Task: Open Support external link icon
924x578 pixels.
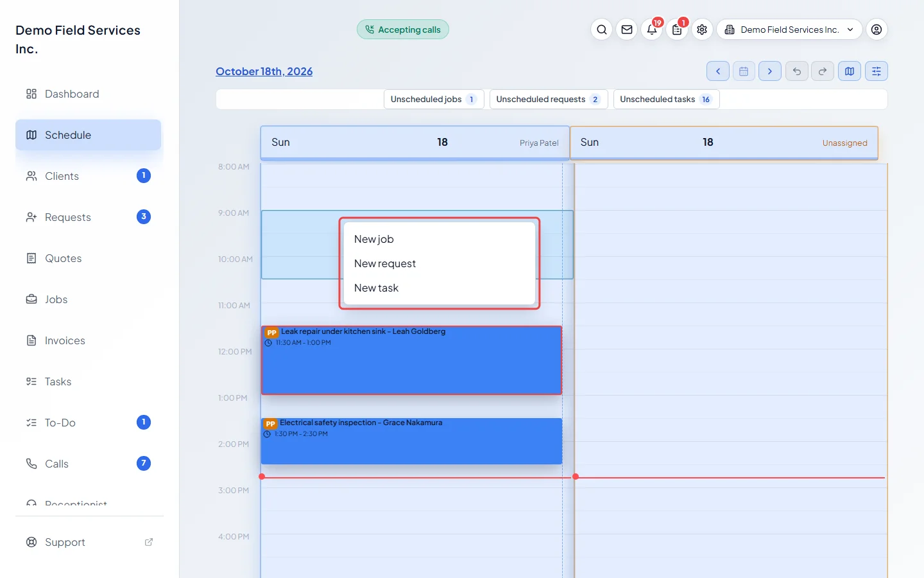Action: point(149,542)
